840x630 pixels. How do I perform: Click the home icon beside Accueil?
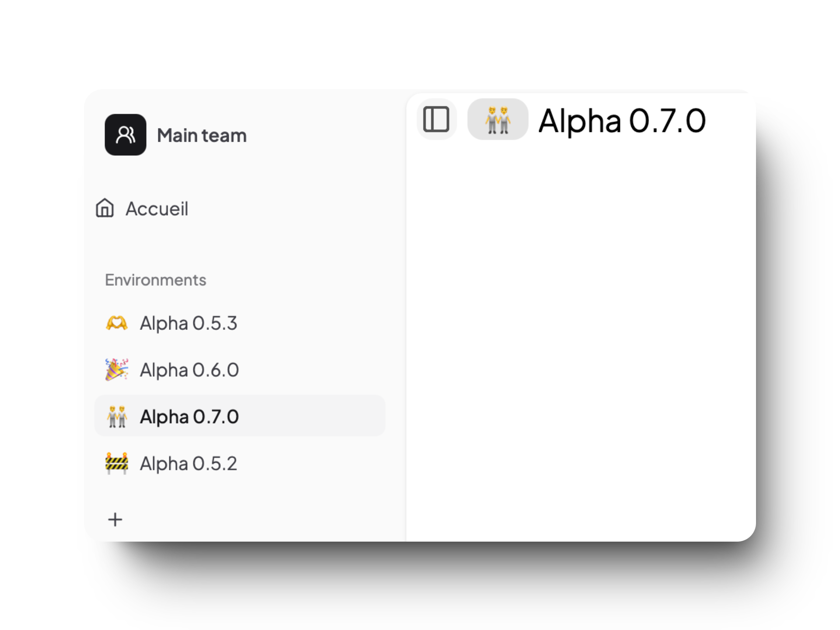105,208
